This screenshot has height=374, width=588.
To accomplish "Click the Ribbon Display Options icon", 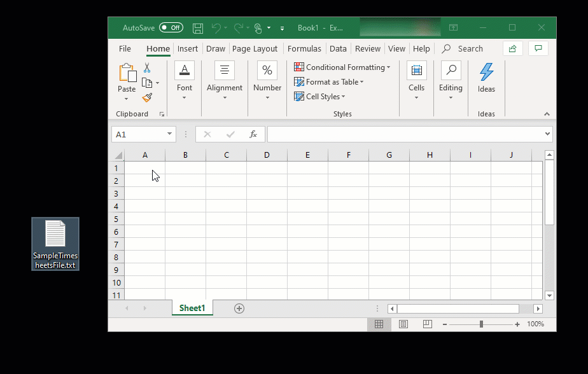I will tap(453, 27).
